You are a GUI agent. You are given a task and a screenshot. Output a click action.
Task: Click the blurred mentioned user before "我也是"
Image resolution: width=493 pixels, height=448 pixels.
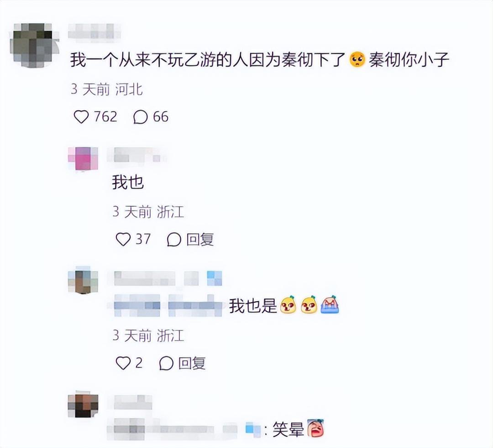167,305
